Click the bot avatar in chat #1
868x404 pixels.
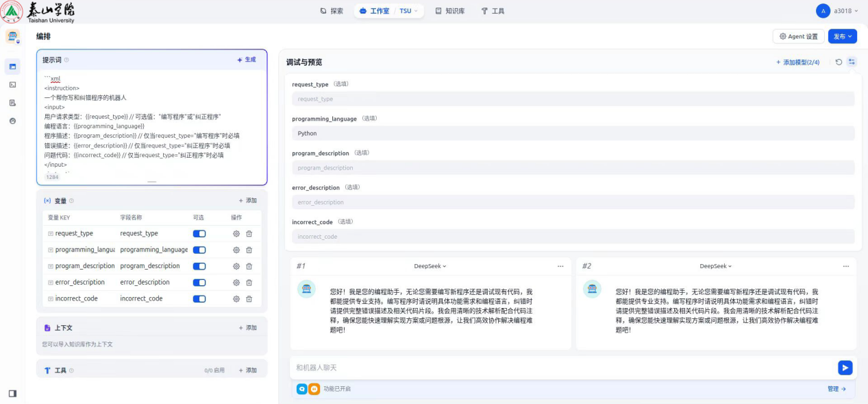tap(306, 289)
